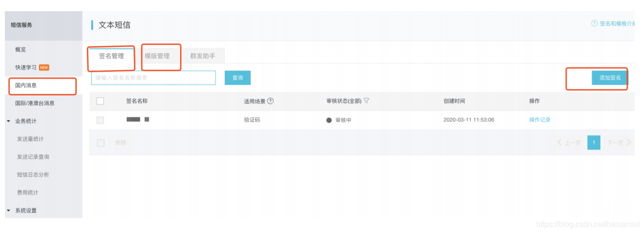Screen dimensions: 644x233
Task: Open 操作记录 for the signature row
Action: point(540,120)
